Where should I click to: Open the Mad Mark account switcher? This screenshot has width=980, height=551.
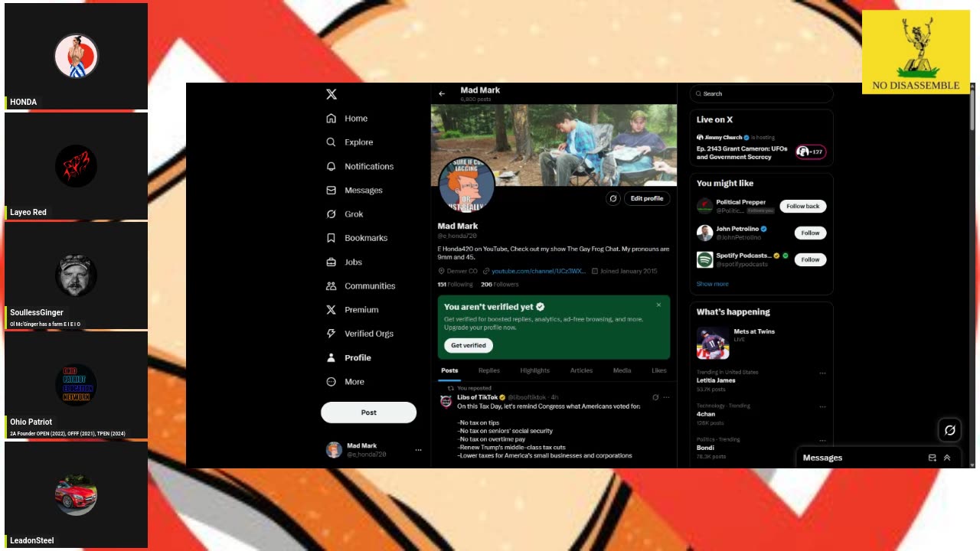pos(374,450)
